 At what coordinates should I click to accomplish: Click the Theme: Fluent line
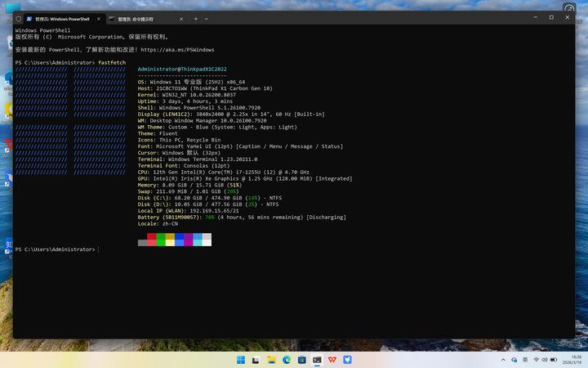(x=158, y=133)
